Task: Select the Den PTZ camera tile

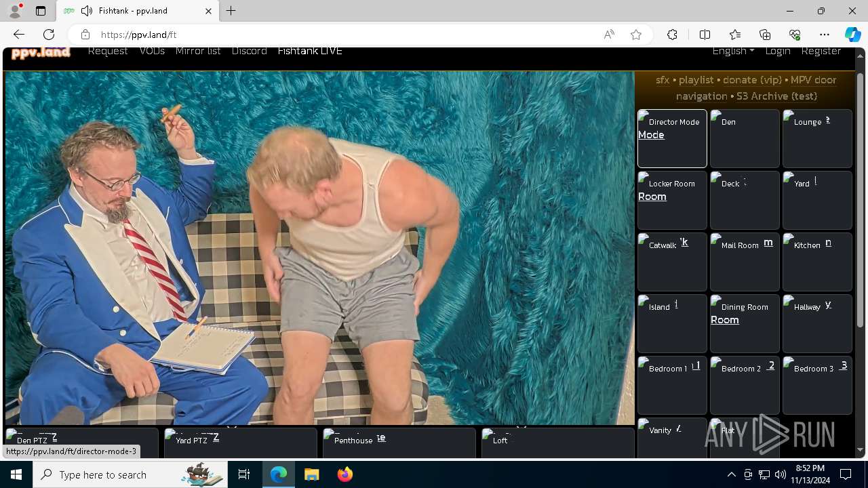Action: click(x=81, y=443)
